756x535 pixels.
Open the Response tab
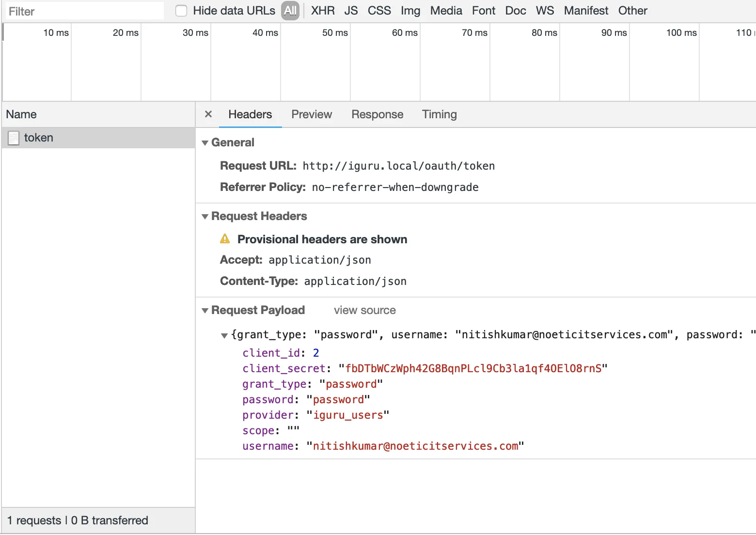(x=377, y=114)
